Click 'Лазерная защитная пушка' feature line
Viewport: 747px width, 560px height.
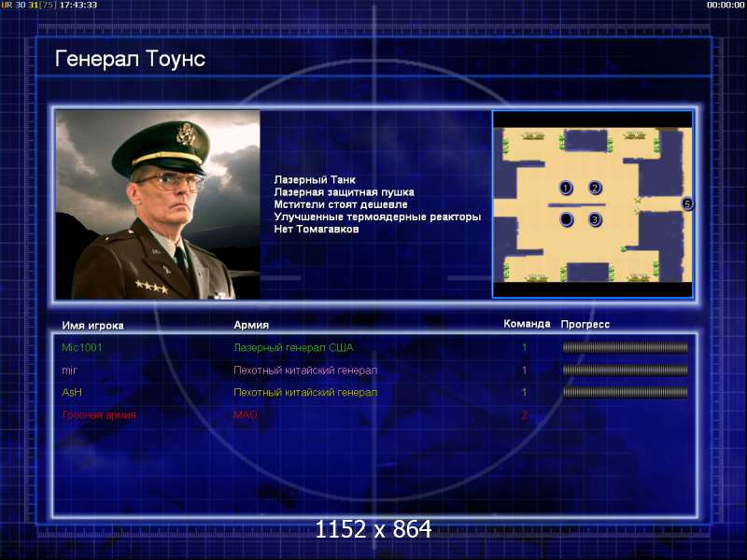coord(344,192)
